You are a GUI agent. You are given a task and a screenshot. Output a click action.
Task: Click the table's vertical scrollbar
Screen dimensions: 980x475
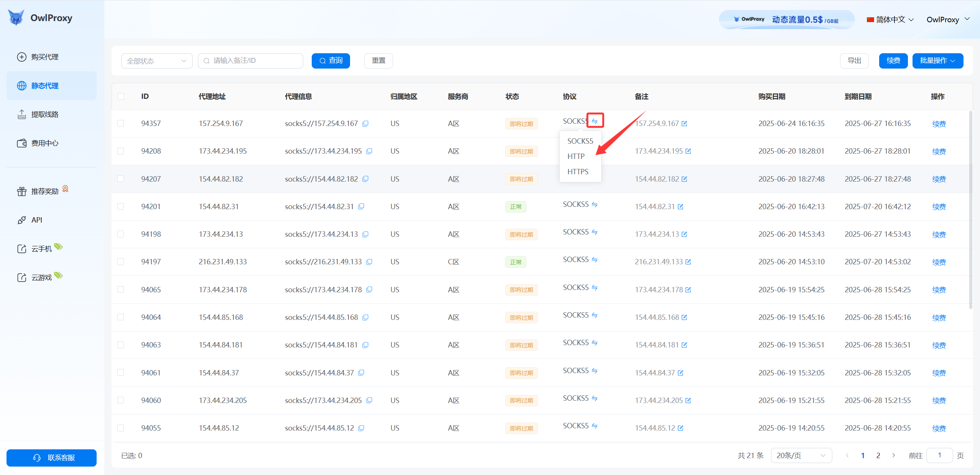[x=971, y=210]
